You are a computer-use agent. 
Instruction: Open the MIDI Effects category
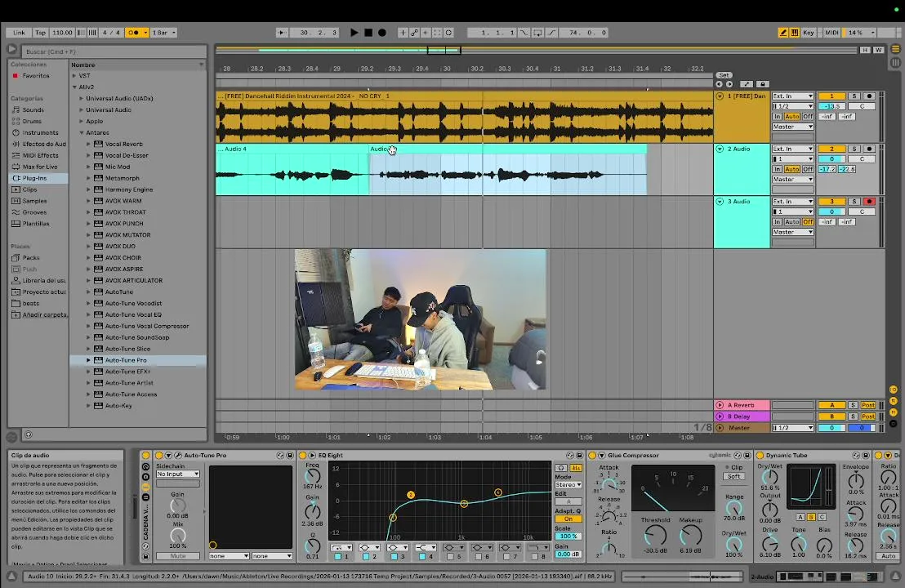[40, 155]
